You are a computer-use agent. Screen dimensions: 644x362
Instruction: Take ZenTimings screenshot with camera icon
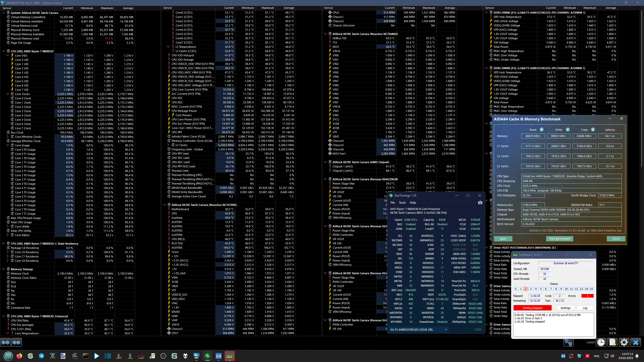[480, 203]
